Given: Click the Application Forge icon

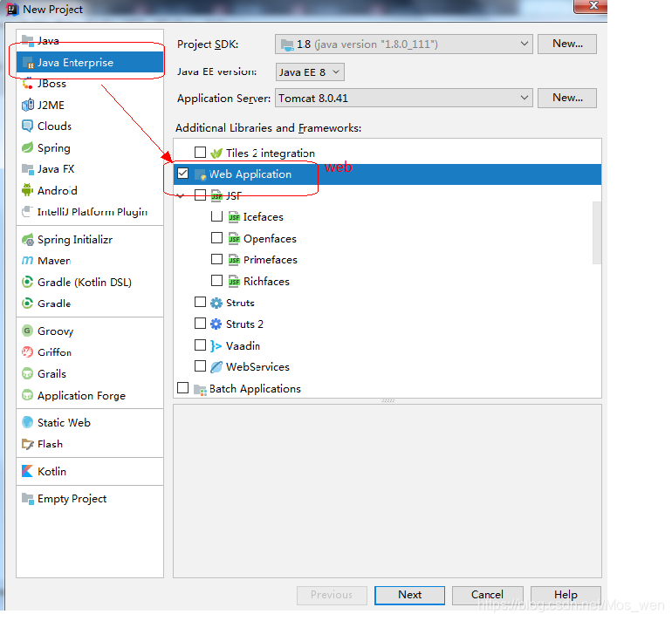Looking at the screenshot, I should pyautogui.click(x=27, y=395).
